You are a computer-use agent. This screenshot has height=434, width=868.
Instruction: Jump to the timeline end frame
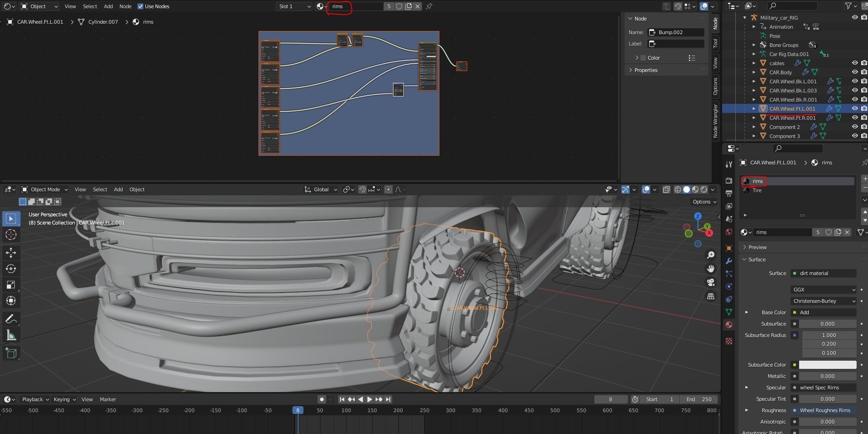388,399
